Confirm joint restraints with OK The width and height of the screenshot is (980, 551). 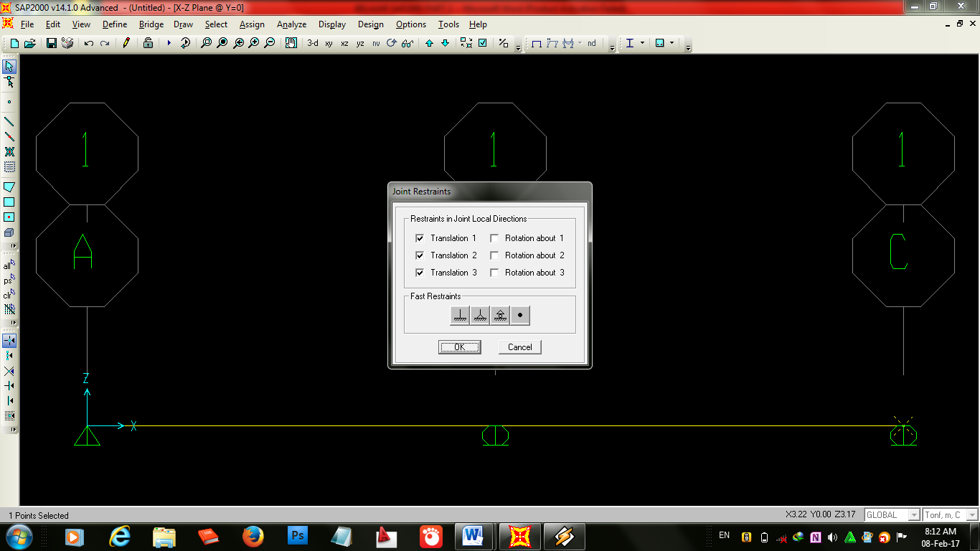459,347
